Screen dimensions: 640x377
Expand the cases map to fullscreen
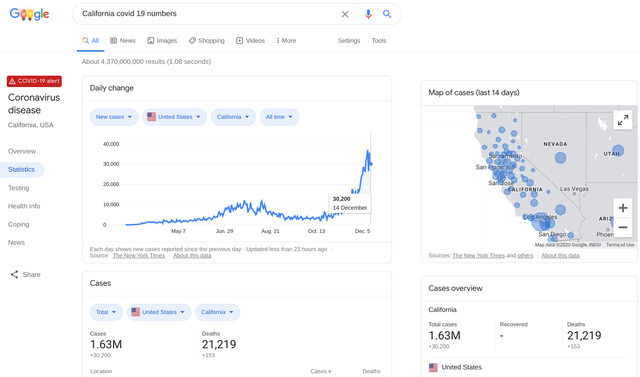click(622, 120)
